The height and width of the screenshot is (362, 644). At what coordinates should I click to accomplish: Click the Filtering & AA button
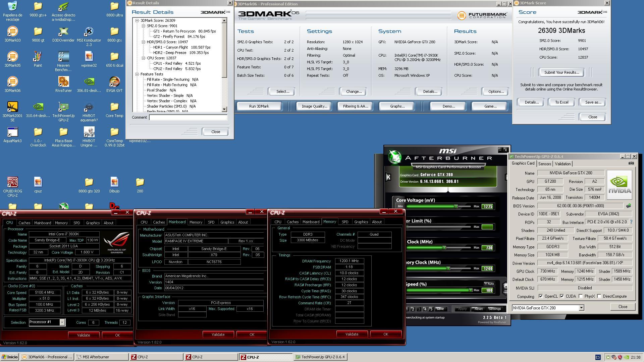(x=355, y=106)
